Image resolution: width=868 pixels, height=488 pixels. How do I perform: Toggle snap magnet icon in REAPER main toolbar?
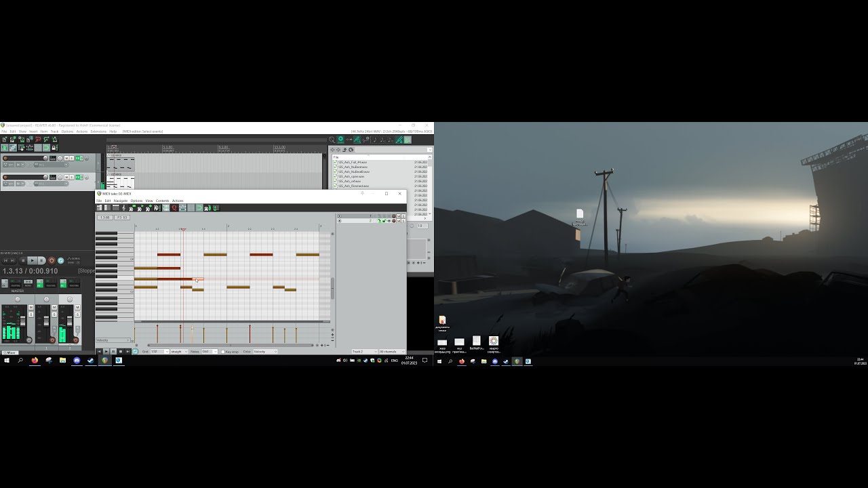pyautogui.click(x=46, y=148)
